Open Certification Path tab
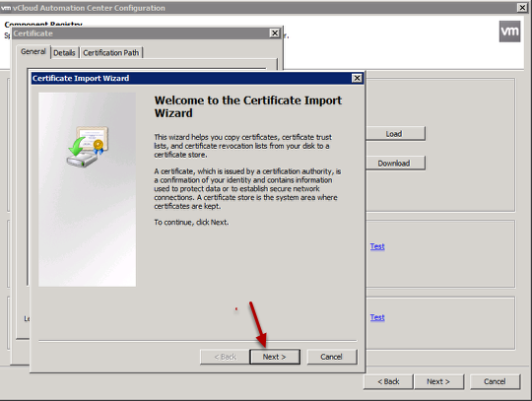The height and width of the screenshot is (401, 532). (x=111, y=53)
